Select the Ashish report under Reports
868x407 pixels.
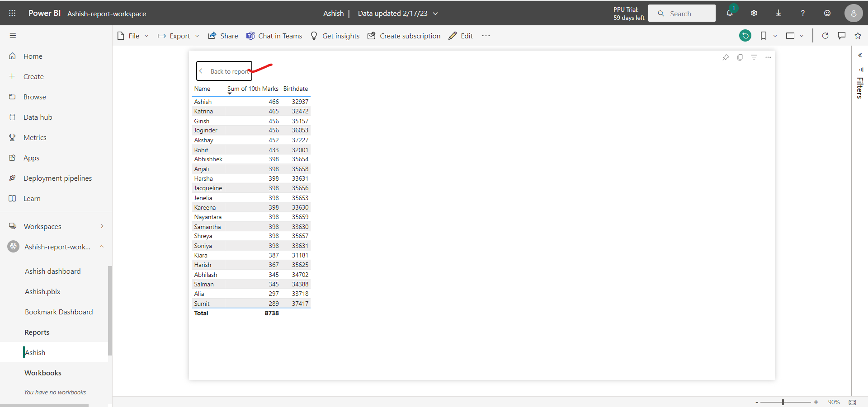pyautogui.click(x=35, y=352)
